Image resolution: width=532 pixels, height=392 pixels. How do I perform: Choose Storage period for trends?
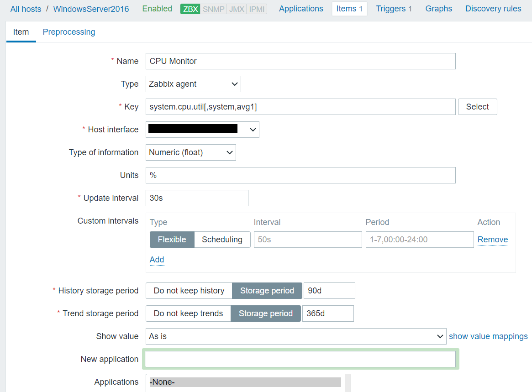[266, 314]
